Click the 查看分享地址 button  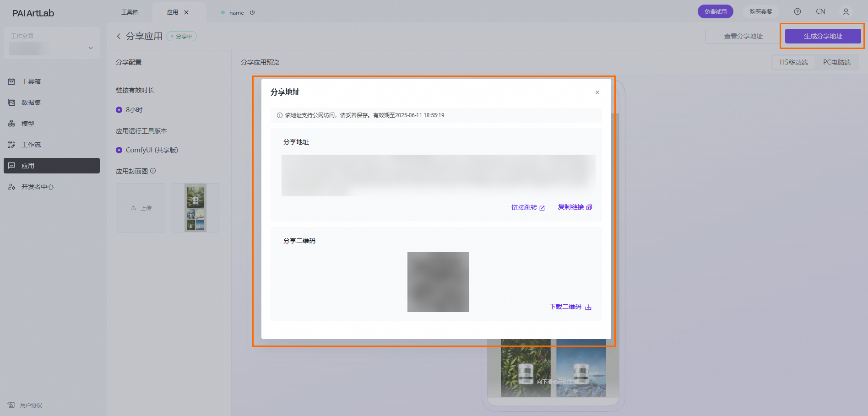(x=743, y=36)
